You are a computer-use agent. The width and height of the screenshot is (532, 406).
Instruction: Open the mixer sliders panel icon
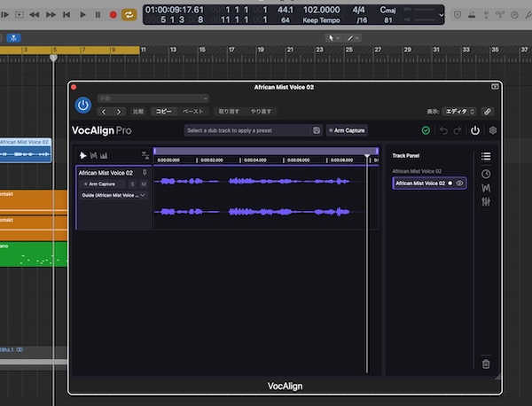pyautogui.click(x=486, y=202)
